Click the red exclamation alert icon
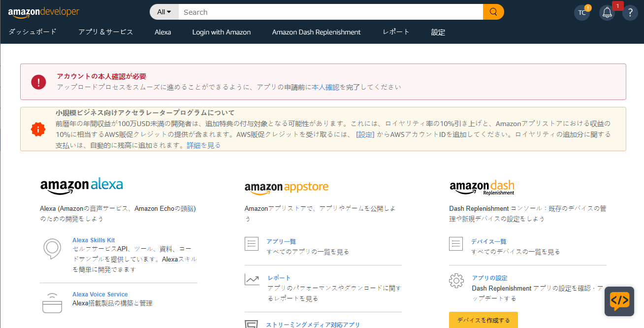 click(38, 82)
